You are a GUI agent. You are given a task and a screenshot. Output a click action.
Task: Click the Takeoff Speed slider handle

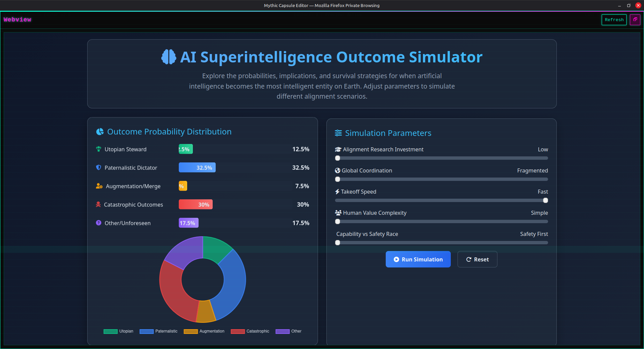[x=545, y=200]
